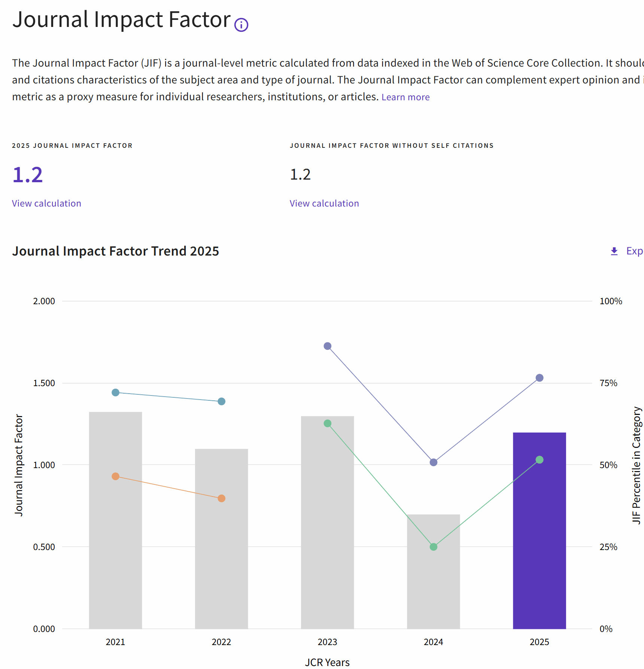
Task: Click the purple data point for 2024
Action: pyautogui.click(x=433, y=462)
